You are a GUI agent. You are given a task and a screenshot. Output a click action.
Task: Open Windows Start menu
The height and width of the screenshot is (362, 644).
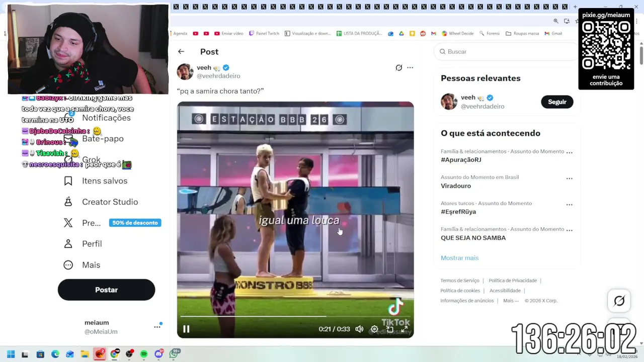tap(11, 354)
